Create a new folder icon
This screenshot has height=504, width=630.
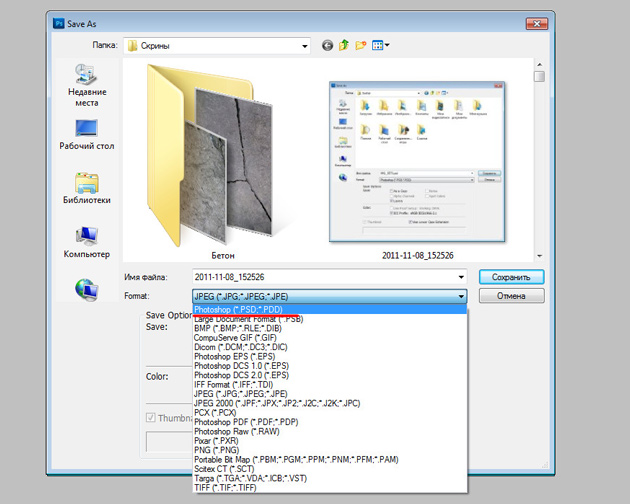point(361,45)
